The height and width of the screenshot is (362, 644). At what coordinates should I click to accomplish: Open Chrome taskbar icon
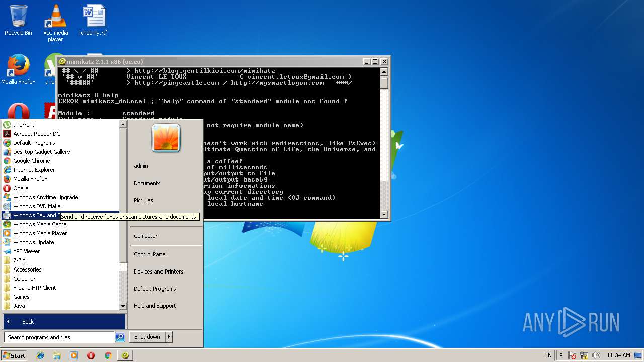coord(108,355)
